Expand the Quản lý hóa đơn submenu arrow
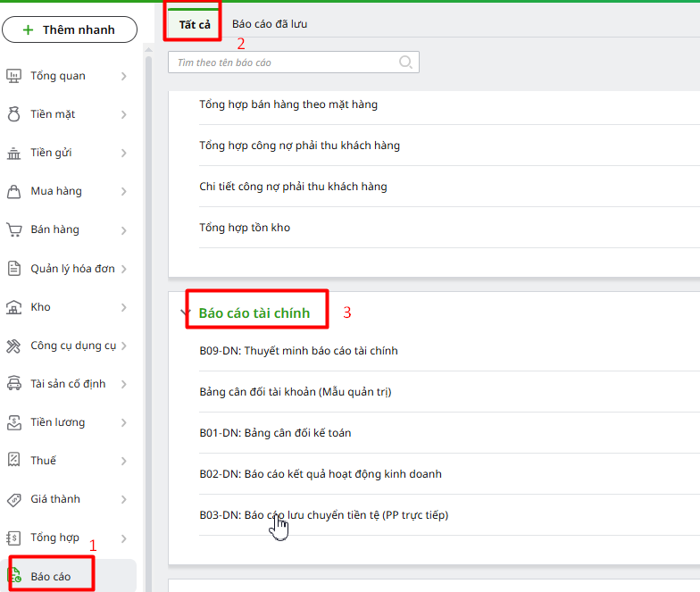This screenshot has width=700, height=592. (x=124, y=269)
